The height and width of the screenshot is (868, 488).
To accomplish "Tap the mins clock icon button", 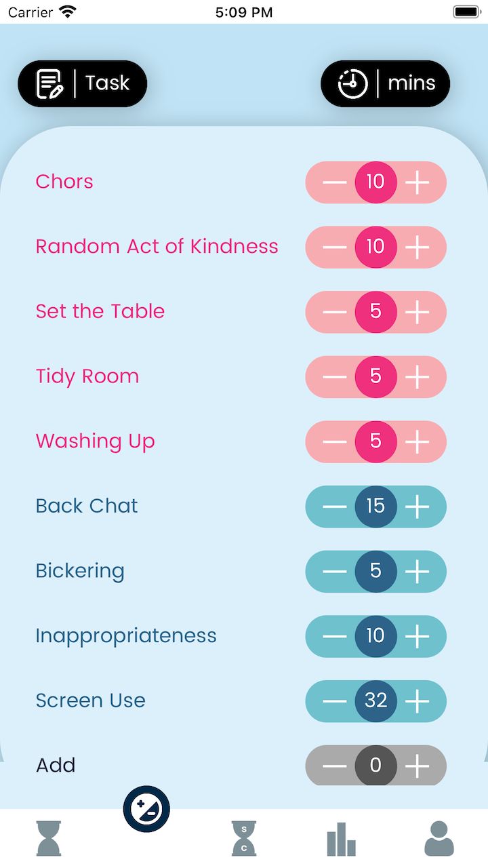I will tap(385, 84).
